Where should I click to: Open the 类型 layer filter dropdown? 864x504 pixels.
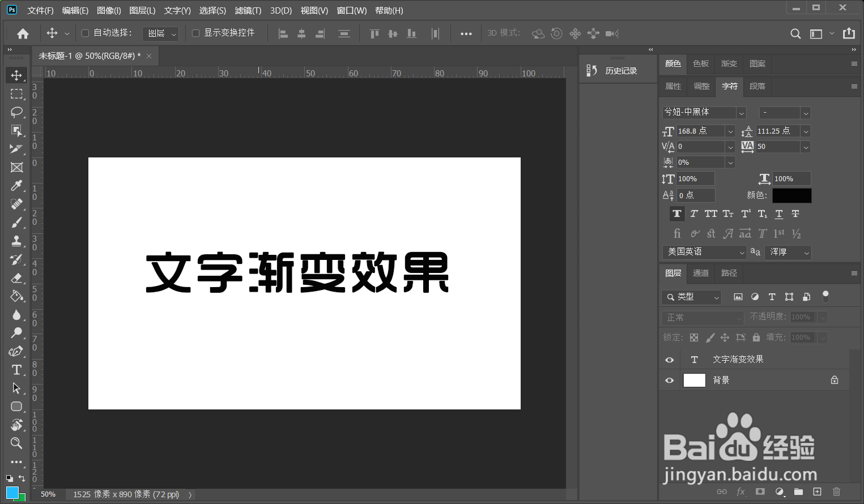tap(691, 297)
